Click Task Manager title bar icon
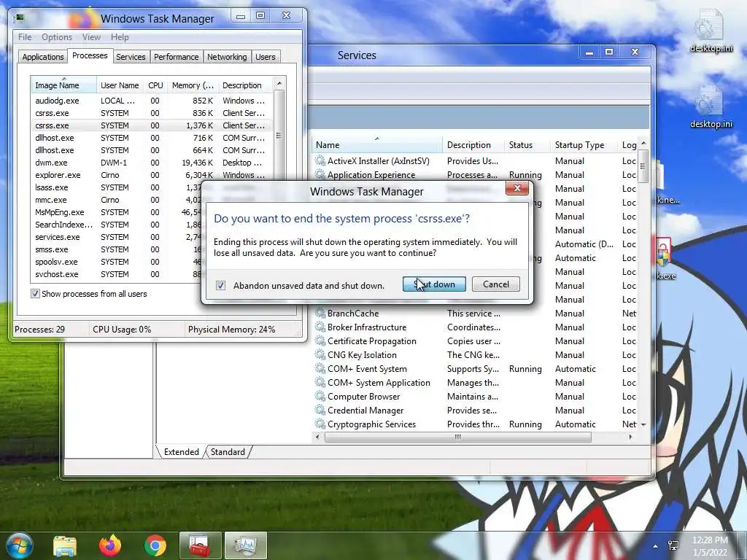The image size is (747, 560). (20, 18)
